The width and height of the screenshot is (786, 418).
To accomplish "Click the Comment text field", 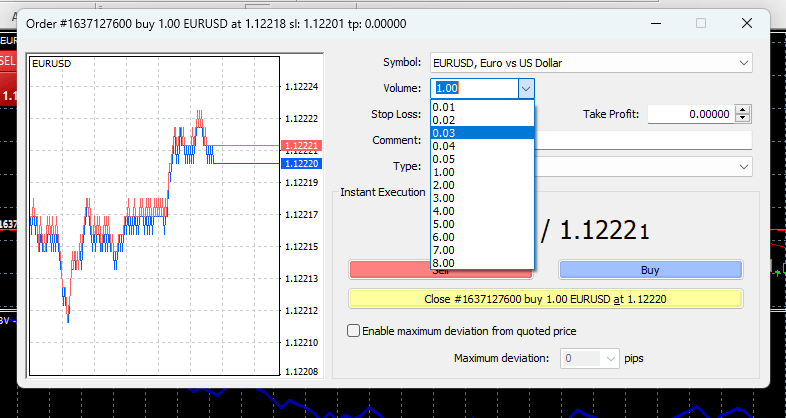I will click(644, 140).
